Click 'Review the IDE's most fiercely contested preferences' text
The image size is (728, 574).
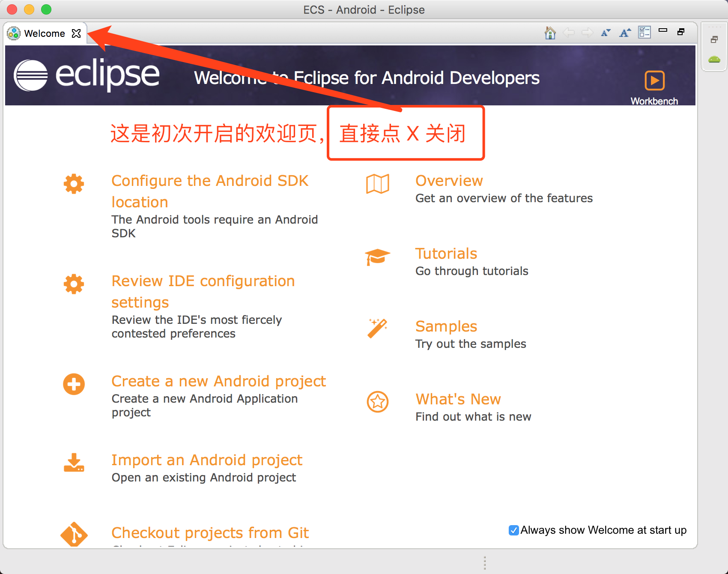(x=197, y=326)
